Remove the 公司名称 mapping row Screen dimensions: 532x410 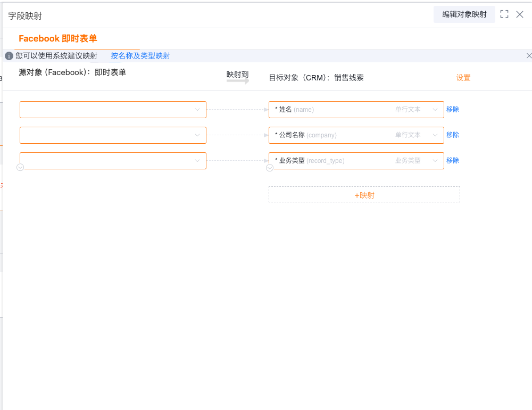point(453,135)
